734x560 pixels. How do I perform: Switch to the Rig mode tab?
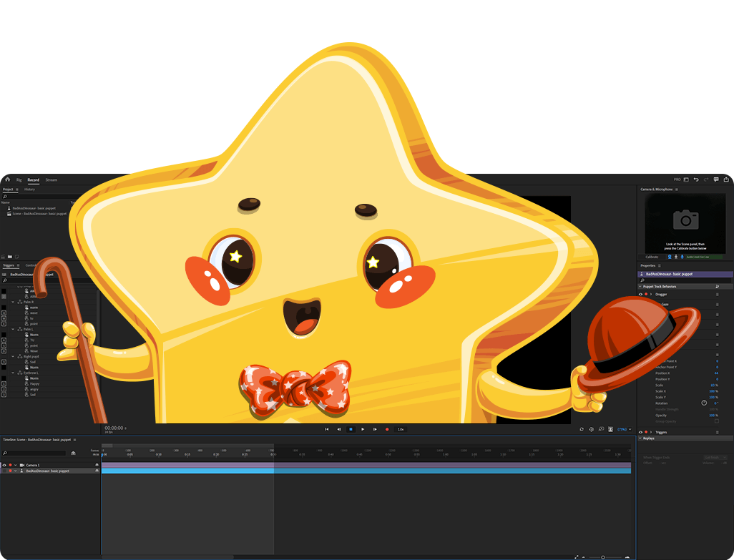point(19,180)
